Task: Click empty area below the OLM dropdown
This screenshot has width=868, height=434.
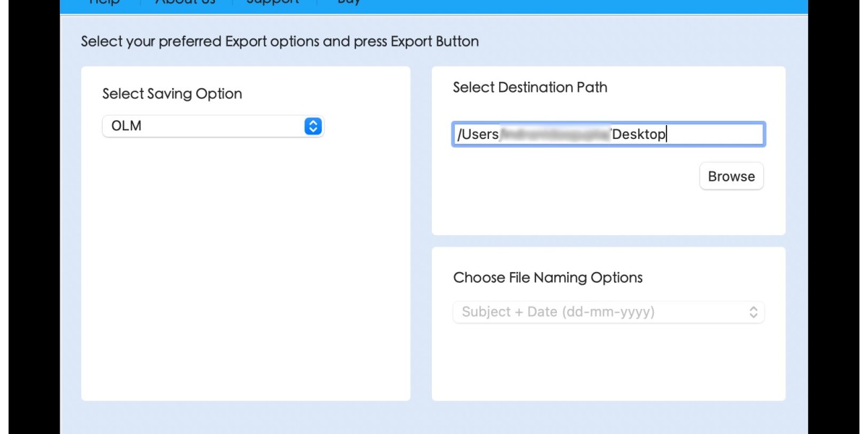Action: click(245, 268)
